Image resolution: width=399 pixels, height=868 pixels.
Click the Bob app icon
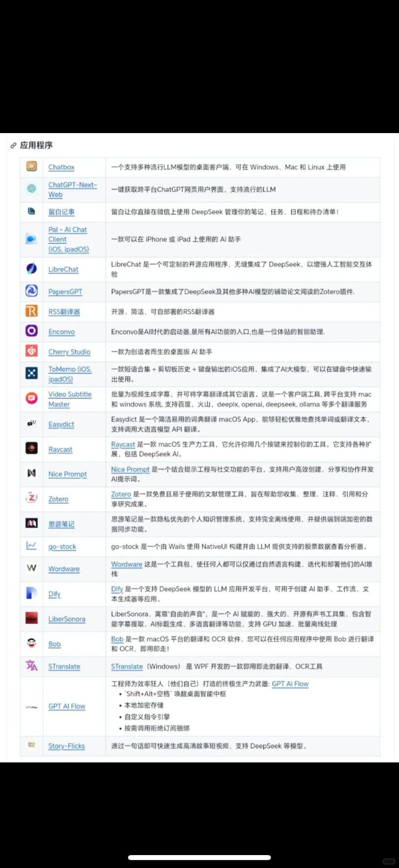[x=31, y=643]
